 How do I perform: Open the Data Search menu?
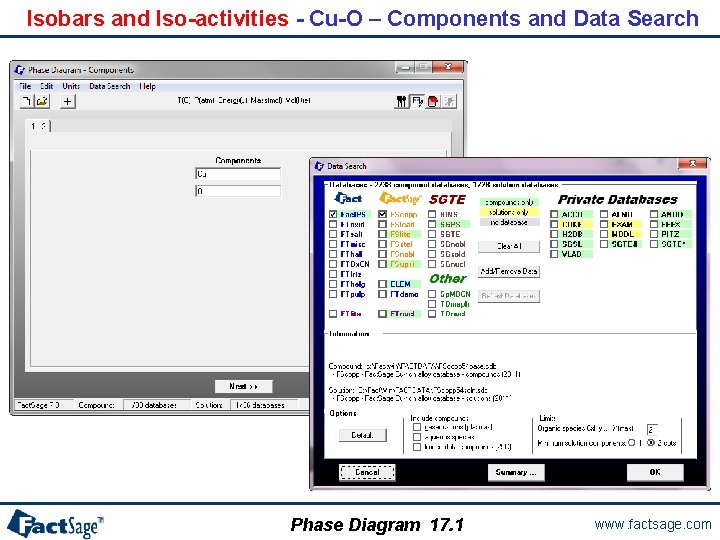pos(109,86)
